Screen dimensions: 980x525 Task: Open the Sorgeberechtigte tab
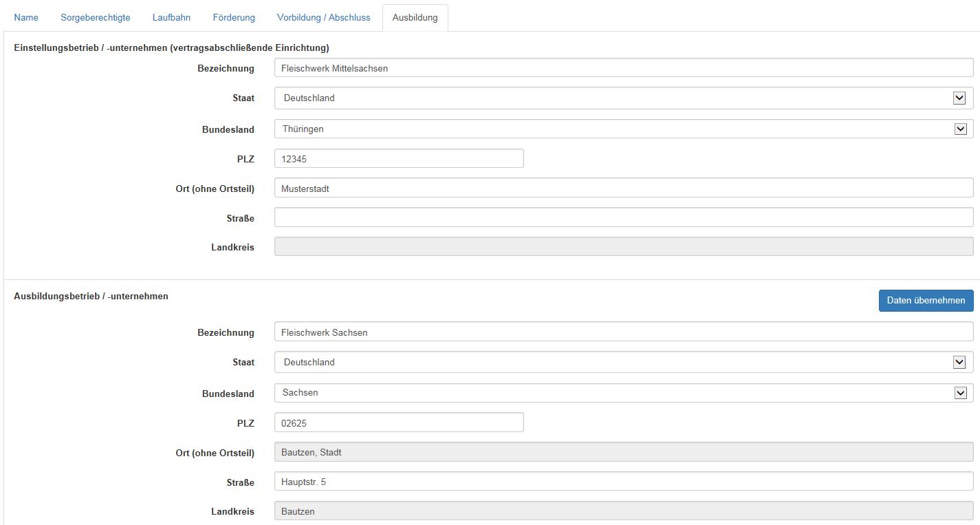[x=95, y=17]
